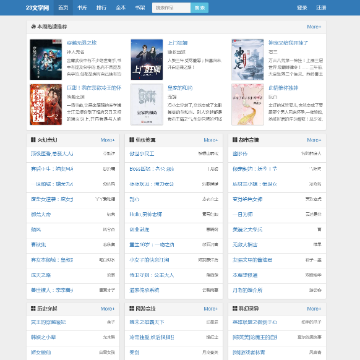
Task: Open More+ in the 都市言情 section
Action: [x=314, y=140]
